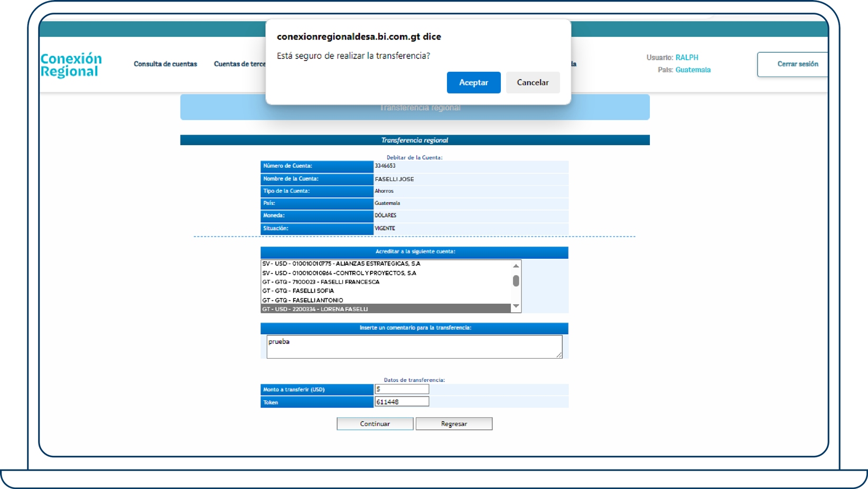868x489 pixels.
Task: Click inside the Token input field
Action: pos(402,401)
